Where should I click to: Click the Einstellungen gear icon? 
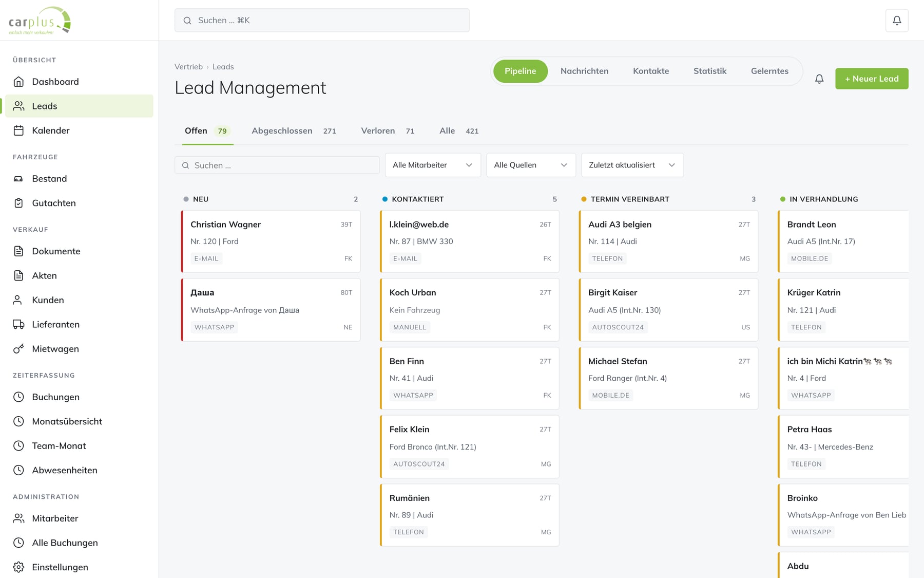pyautogui.click(x=18, y=567)
